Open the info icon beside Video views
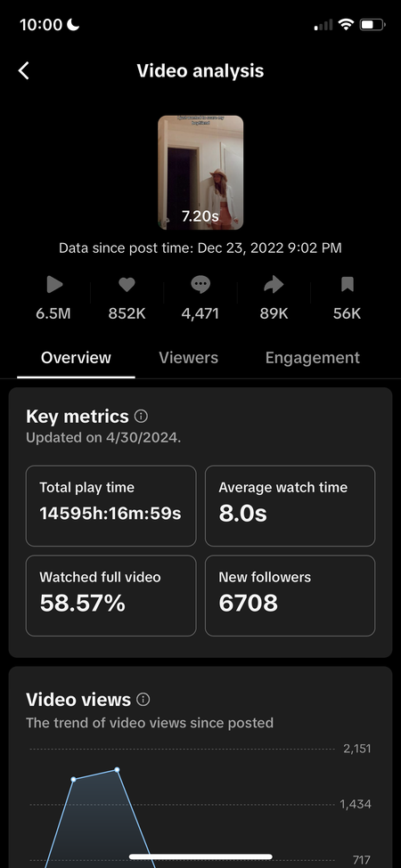401x868 pixels. point(143,700)
